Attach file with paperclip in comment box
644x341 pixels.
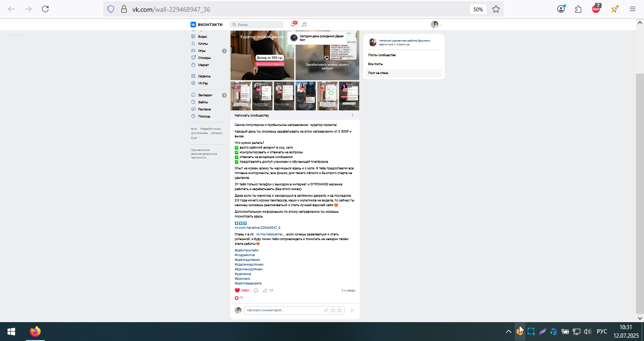pyautogui.click(x=326, y=310)
